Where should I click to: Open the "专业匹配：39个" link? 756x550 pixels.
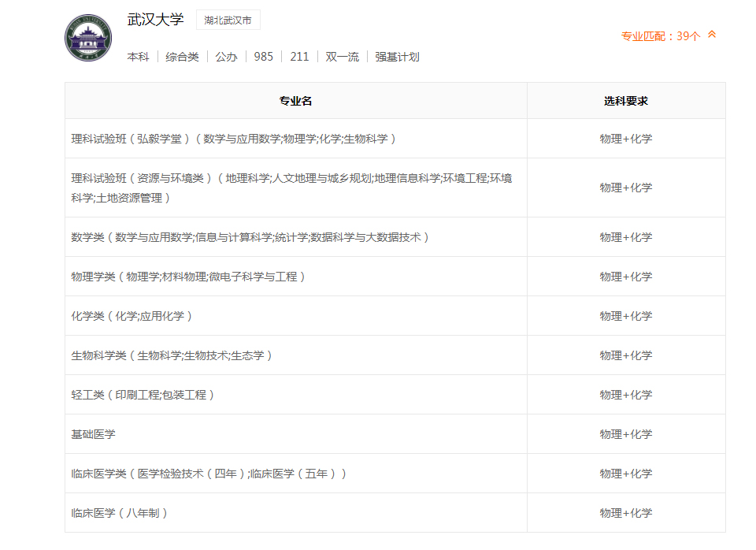[661, 35]
